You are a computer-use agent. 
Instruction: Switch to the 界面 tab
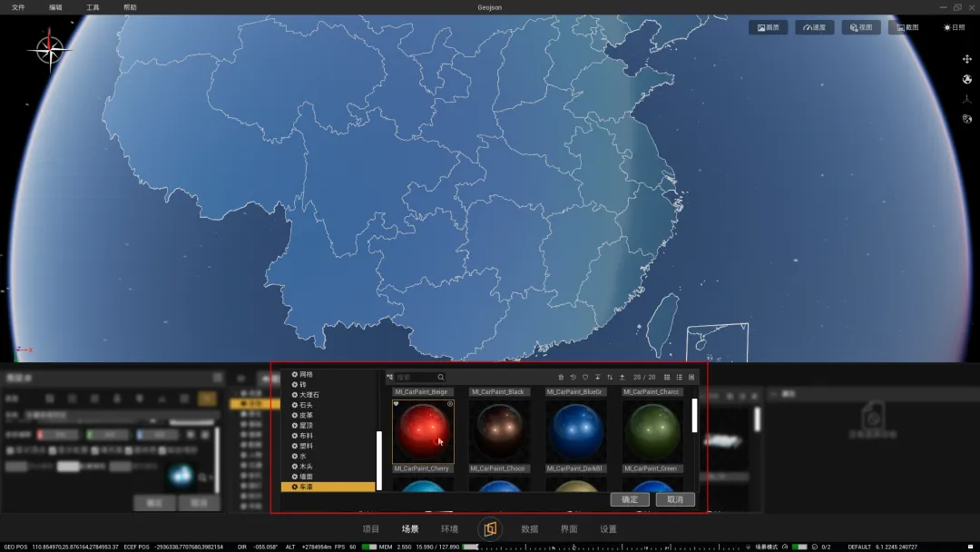tap(569, 529)
